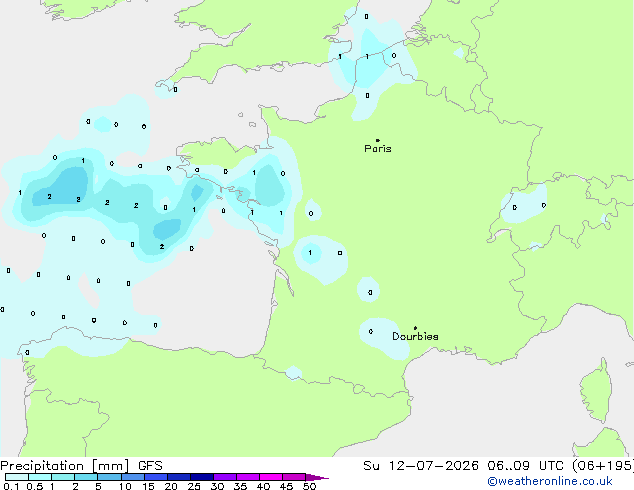This screenshot has height=490, width=634.
Task: Click the Dourbies city label
Action: 415,336
